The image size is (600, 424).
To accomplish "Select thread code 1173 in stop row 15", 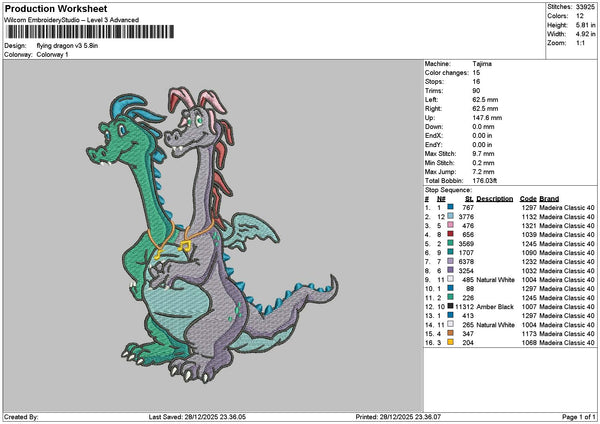I will click(x=529, y=334).
